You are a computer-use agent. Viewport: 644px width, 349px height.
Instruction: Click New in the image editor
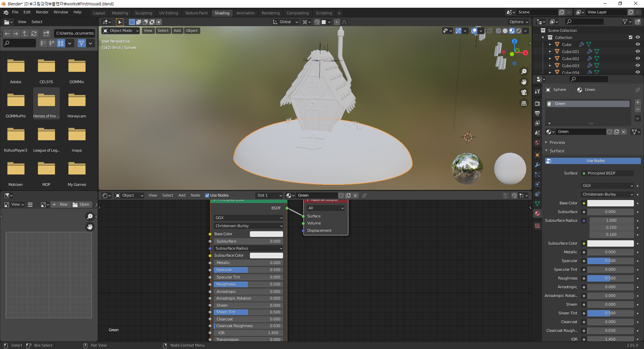[60, 204]
